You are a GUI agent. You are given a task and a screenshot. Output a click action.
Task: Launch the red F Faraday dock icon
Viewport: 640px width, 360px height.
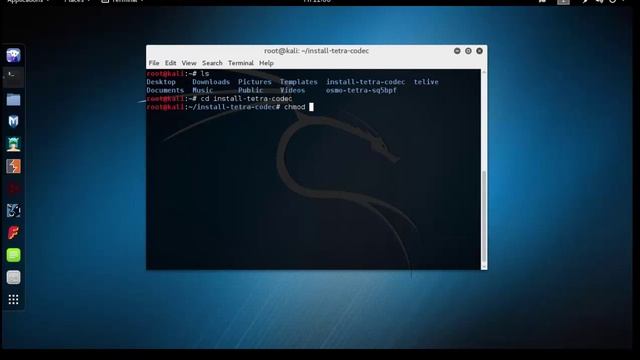tap(13, 233)
